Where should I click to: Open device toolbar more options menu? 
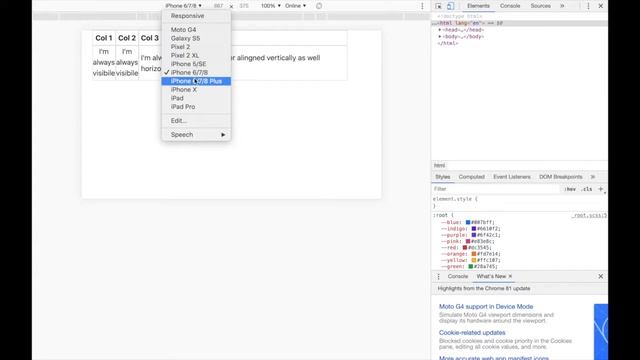422,6
